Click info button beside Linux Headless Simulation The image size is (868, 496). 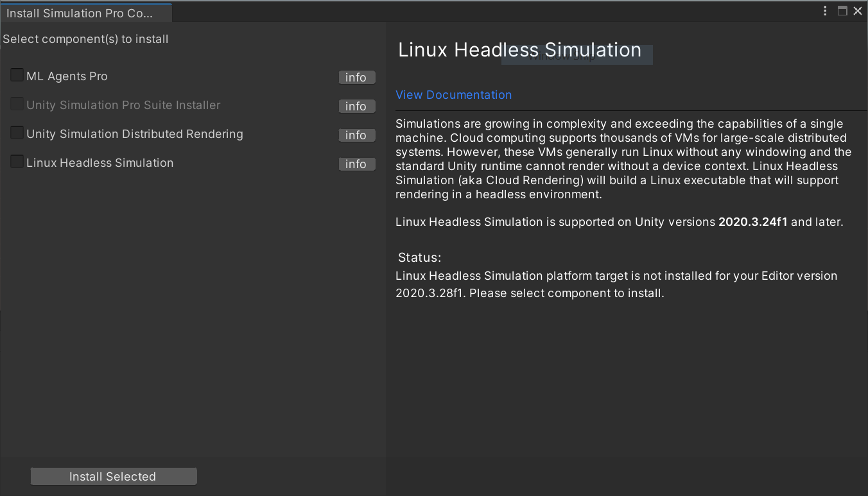point(356,164)
